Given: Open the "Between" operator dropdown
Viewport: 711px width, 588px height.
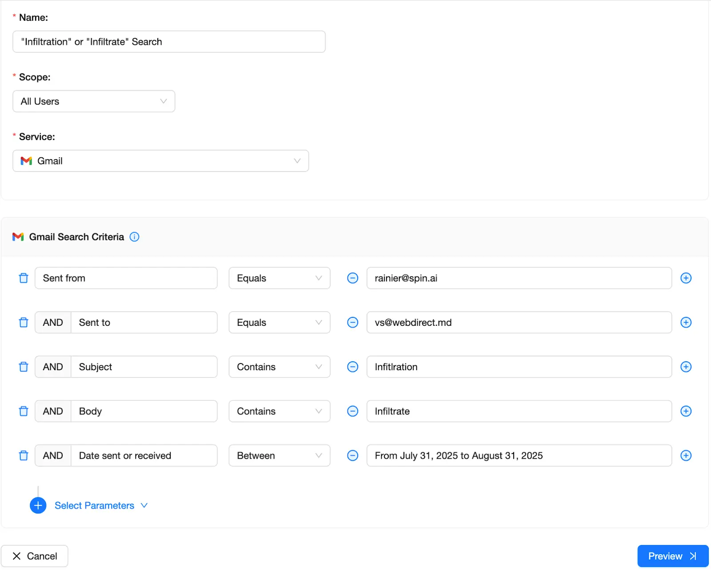Looking at the screenshot, I should pos(279,455).
